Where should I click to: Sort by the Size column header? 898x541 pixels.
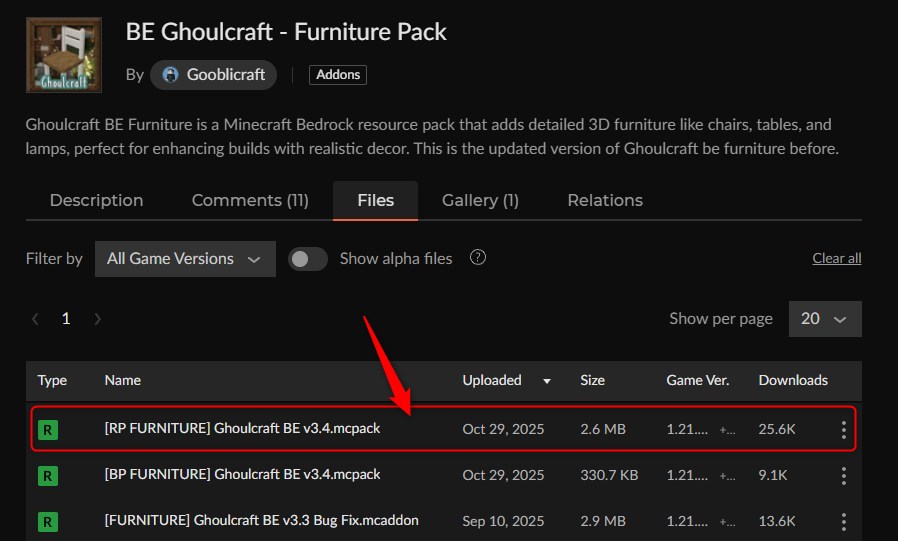click(x=592, y=380)
